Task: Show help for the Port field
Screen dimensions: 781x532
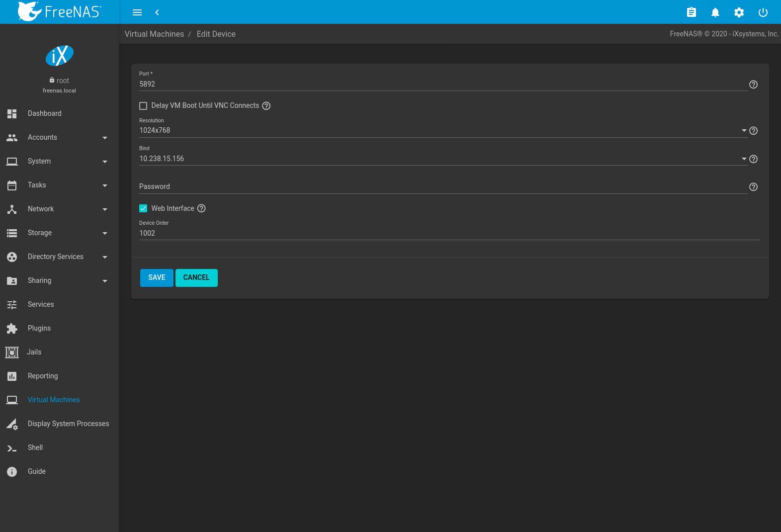Action: point(753,85)
